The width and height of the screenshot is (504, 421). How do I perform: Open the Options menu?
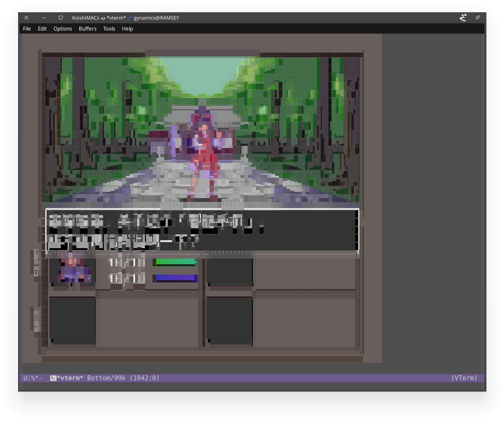[63, 29]
